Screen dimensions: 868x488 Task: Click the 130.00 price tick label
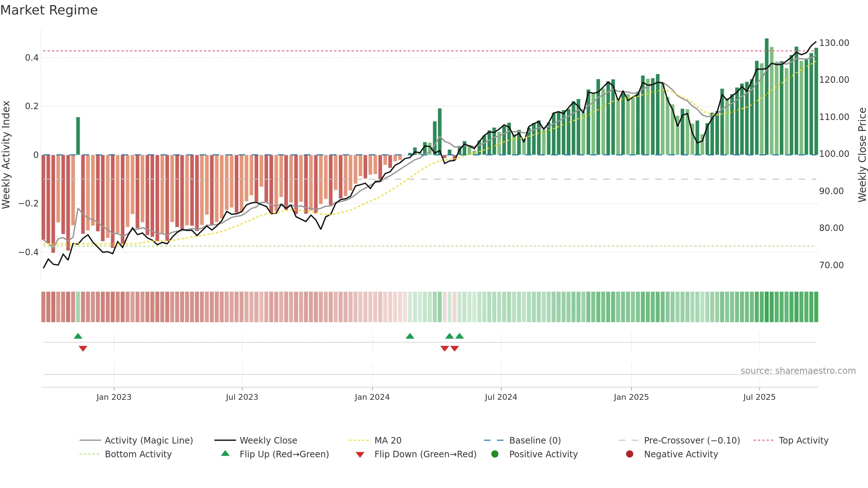point(834,43)
